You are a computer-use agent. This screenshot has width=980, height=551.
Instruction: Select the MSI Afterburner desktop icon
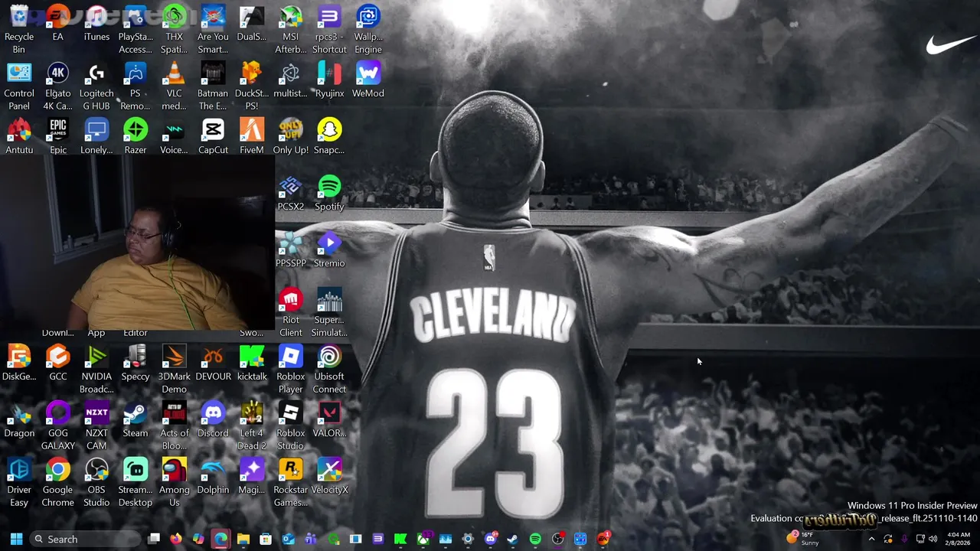(x=291, y=29)
